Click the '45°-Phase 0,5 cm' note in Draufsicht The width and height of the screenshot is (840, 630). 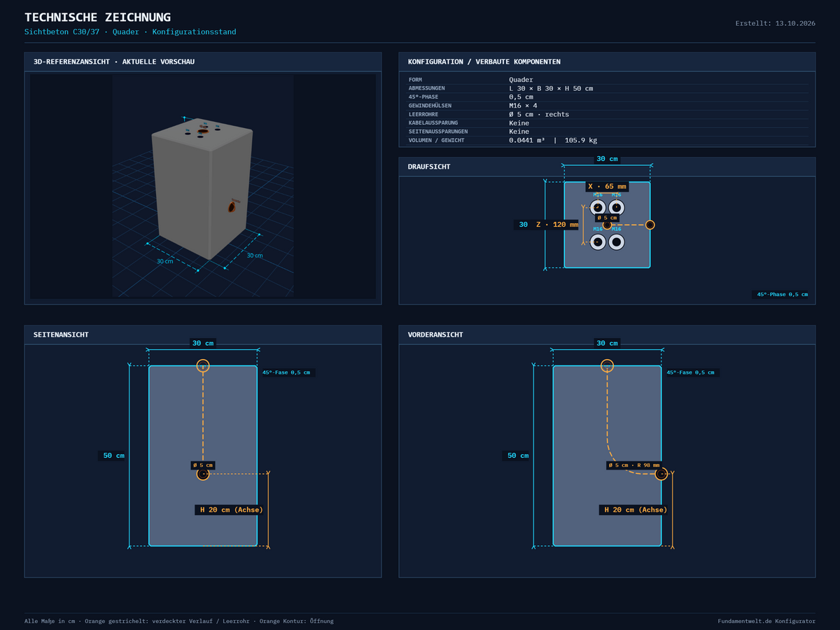click(x=782, y=294)
